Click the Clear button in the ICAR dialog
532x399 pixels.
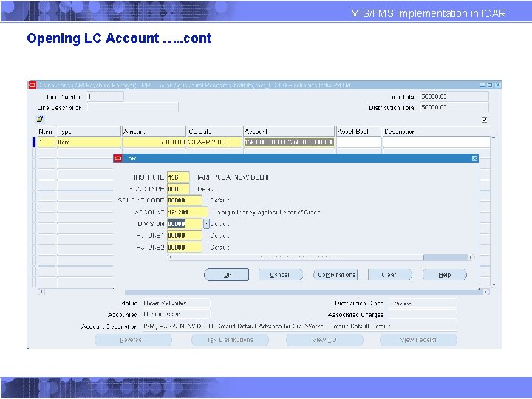[x=389, y=274]
